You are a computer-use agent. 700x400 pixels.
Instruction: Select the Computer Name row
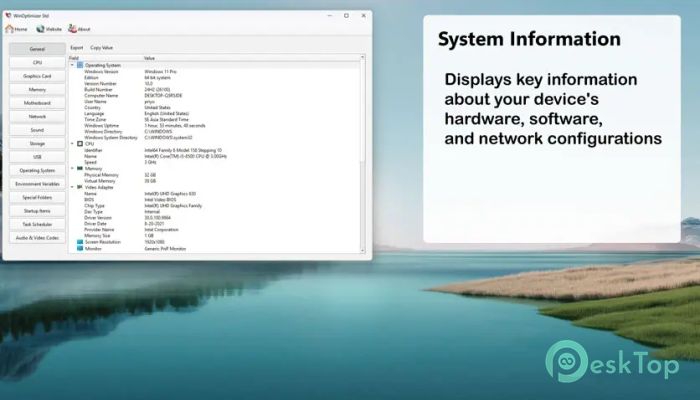[214, 96]
